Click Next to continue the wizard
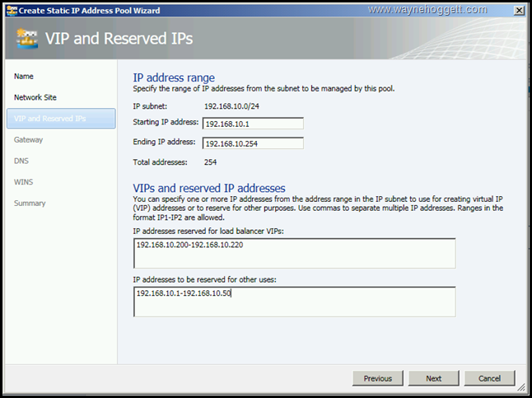 (434, 378)
